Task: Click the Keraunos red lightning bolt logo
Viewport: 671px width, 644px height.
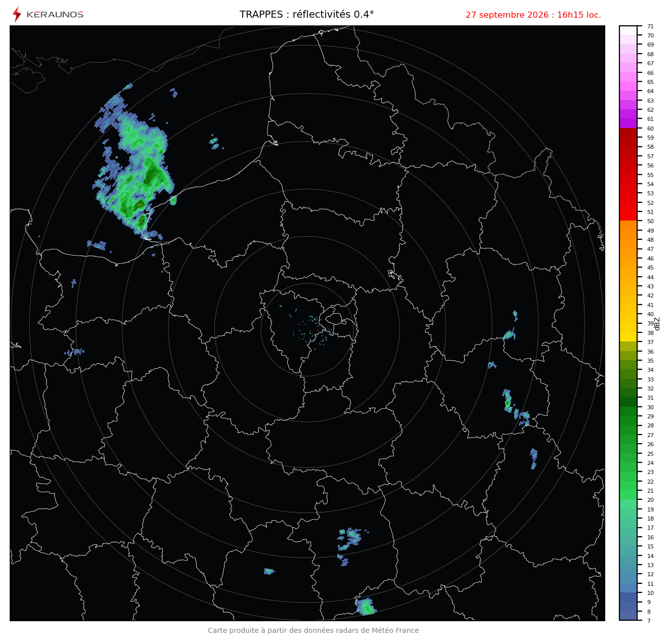Action: 17,14
